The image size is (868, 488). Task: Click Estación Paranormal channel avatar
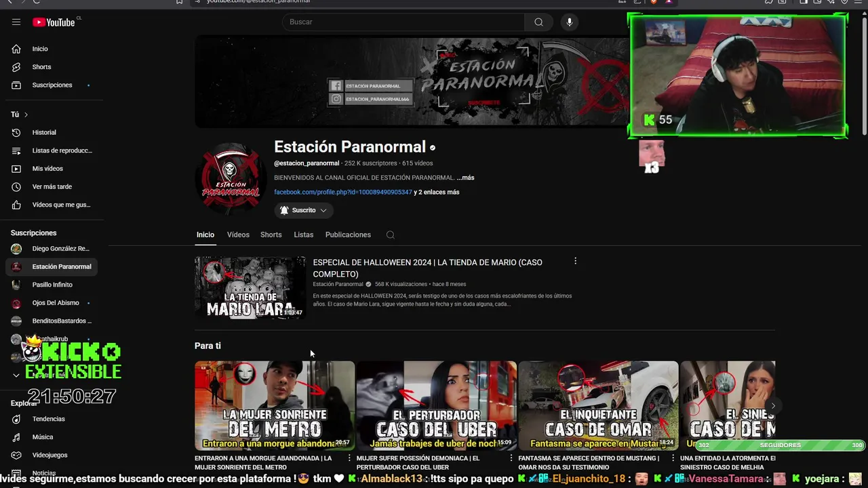pos(231,179)
